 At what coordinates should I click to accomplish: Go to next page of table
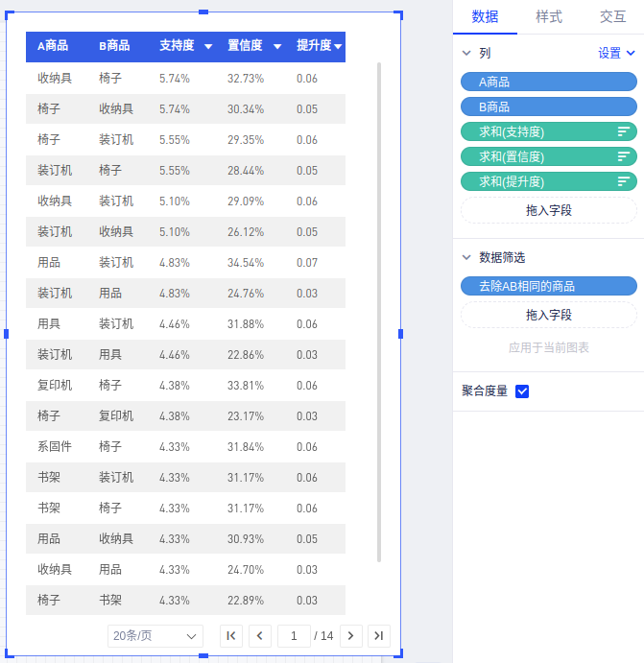(x=351, y=635)
